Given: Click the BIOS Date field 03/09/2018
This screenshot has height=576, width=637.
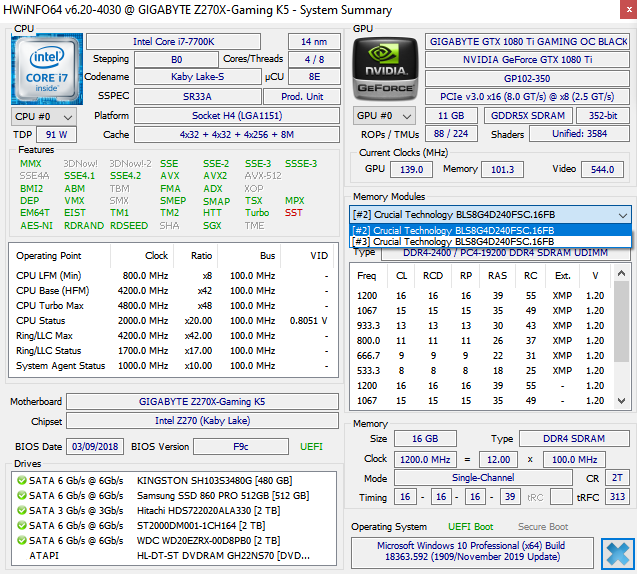Looking at the screenshot, I should [95, 447].
